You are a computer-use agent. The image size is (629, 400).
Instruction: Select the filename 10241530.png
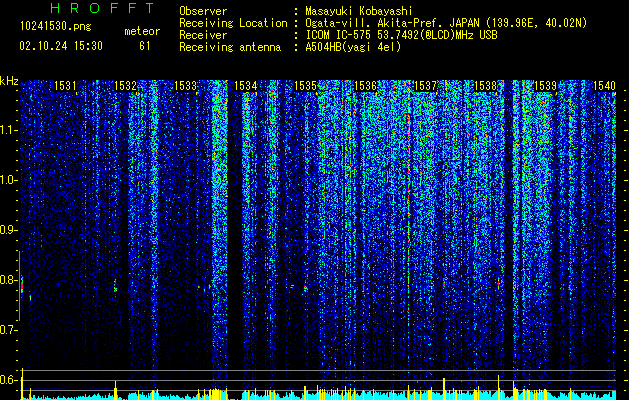click(x=56, y=26)
